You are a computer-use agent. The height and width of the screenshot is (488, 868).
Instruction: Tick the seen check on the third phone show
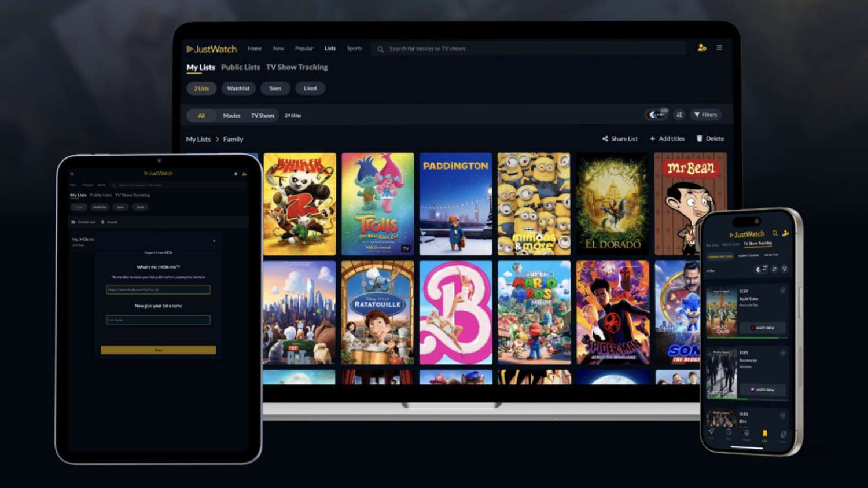click(782, 415)
